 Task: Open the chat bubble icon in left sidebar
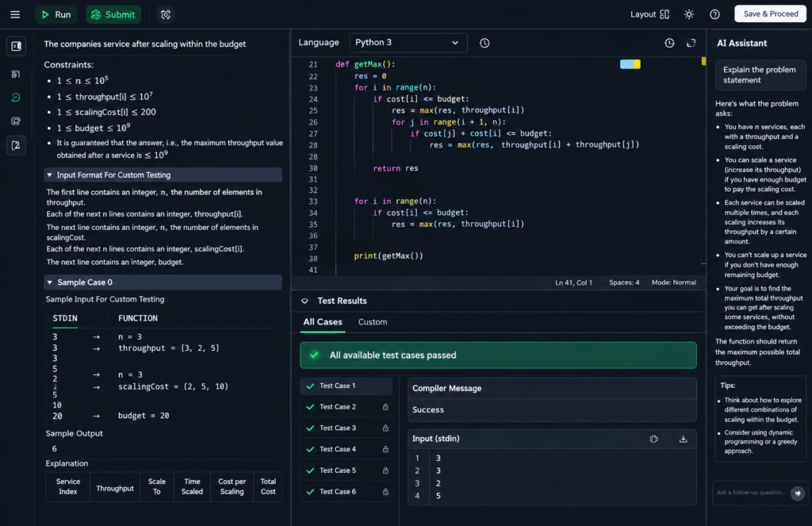[16, 121]
